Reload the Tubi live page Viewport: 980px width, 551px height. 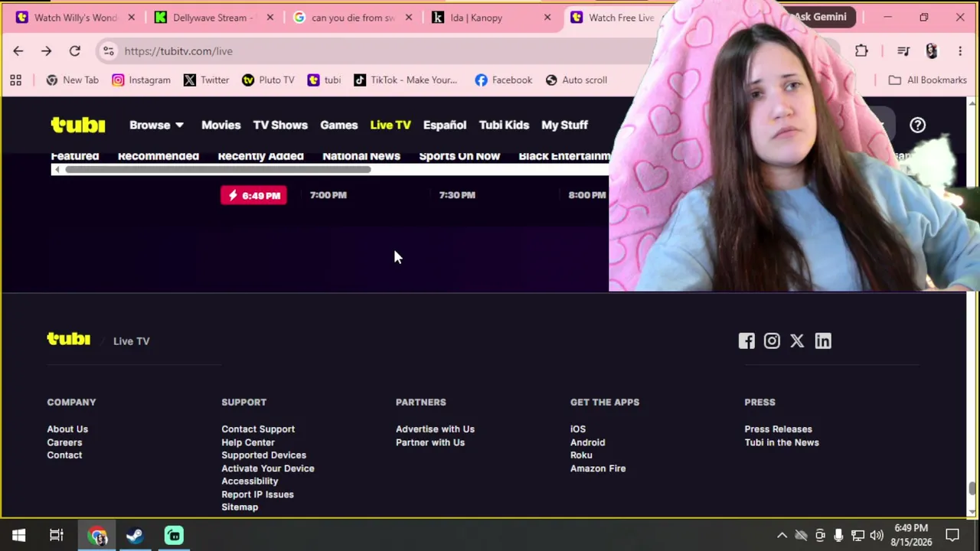click(74, 51)
